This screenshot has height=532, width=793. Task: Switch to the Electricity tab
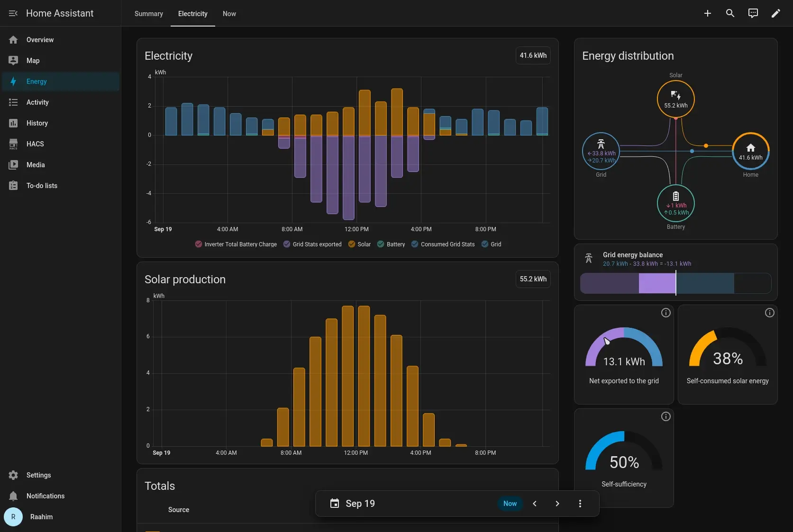pos(193,14)
